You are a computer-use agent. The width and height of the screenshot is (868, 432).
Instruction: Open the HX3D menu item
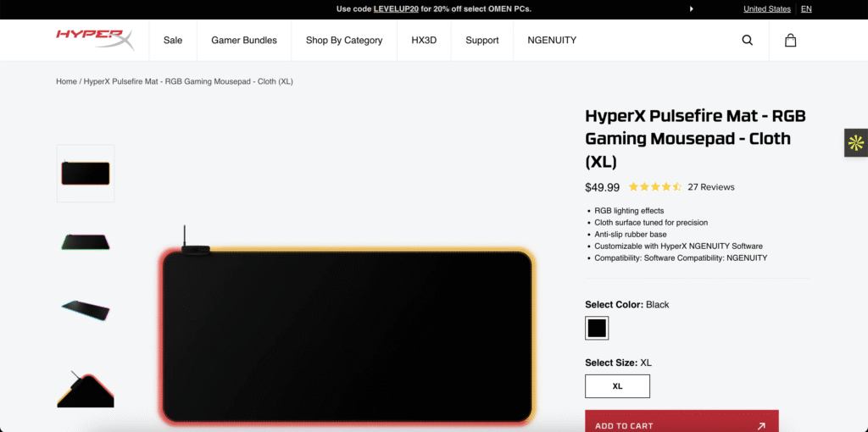pos(424,40)
